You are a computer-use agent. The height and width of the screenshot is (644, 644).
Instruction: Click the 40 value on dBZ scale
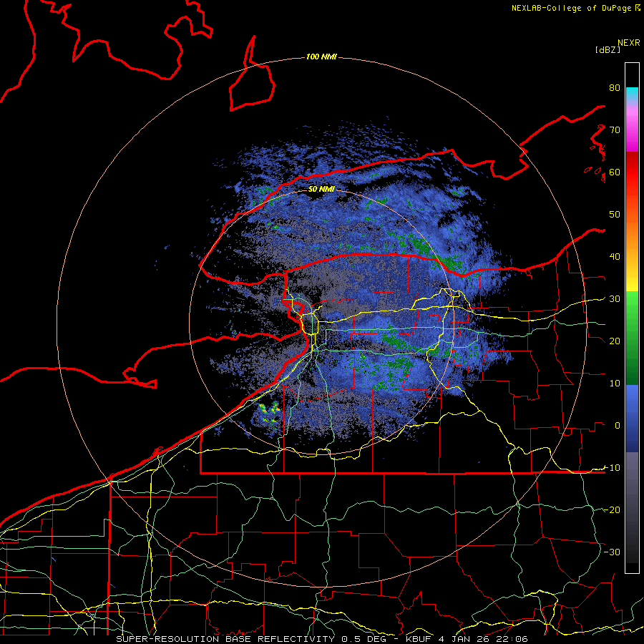(615, 257)
